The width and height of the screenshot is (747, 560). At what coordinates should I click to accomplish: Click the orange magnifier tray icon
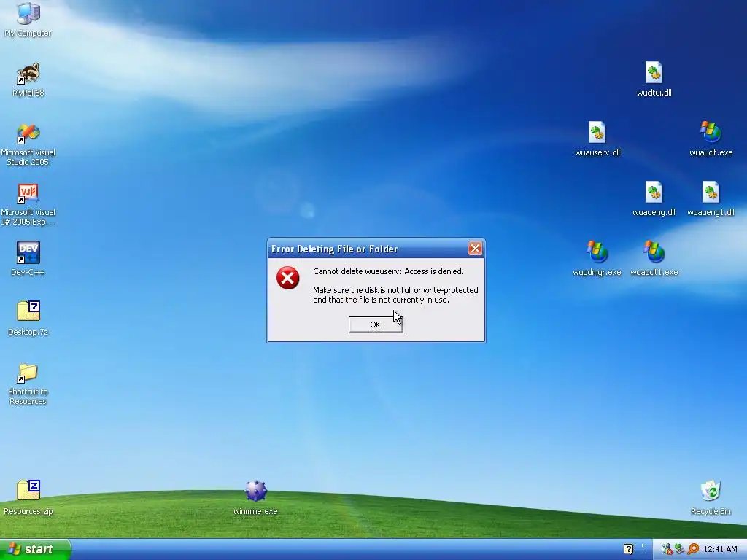693,549
